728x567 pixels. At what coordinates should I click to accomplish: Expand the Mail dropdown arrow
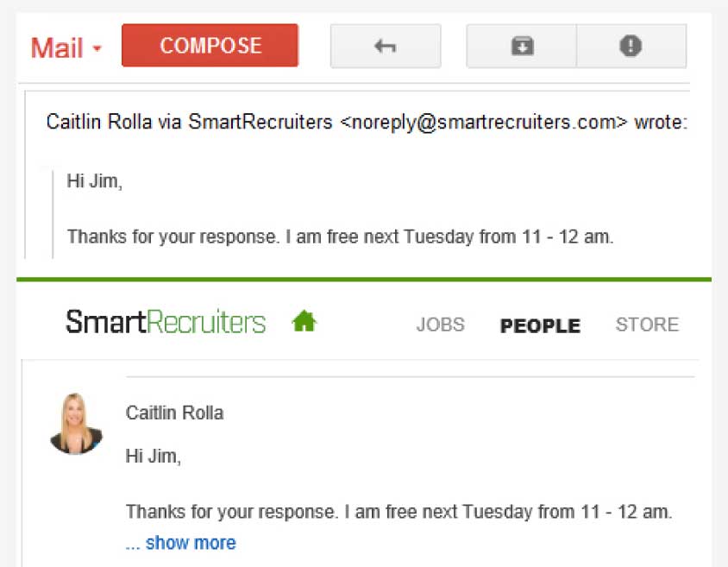(x=97, y=47)
